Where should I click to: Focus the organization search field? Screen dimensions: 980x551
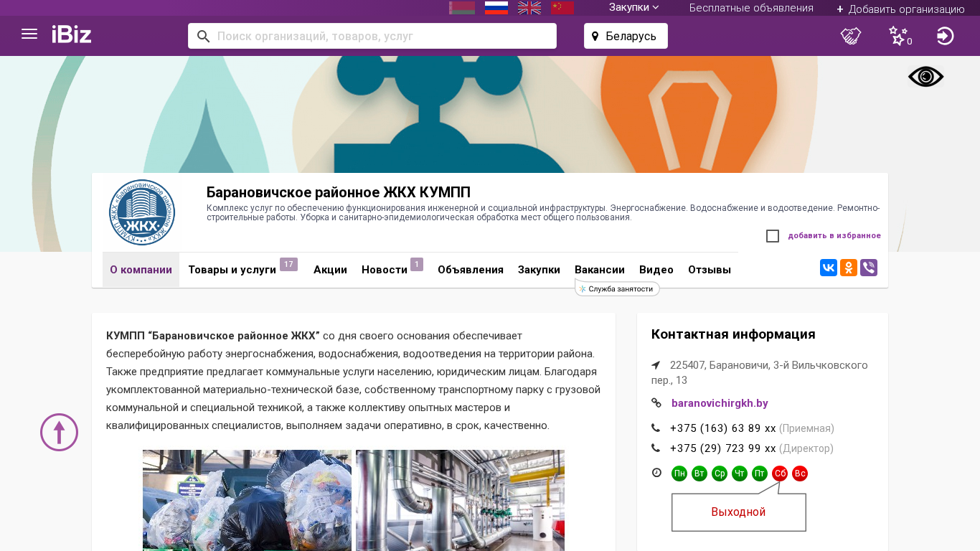(372, 36)
